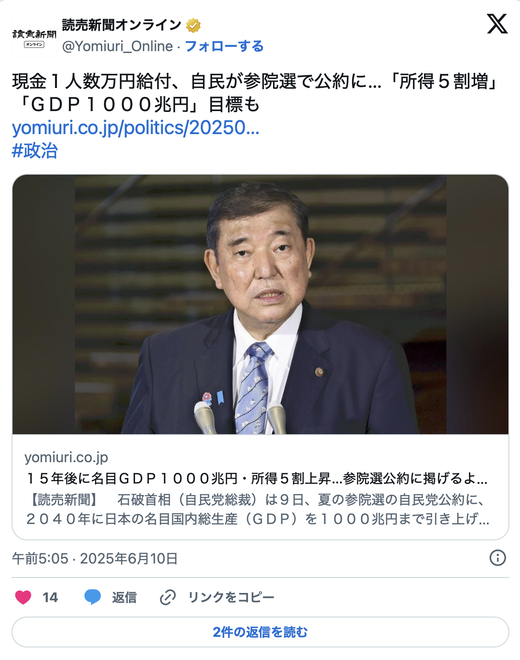This screenshot has height=660, width=520.
Task: Open the Yomiuri Shimbun profile avatar
Action: [34, 35]
